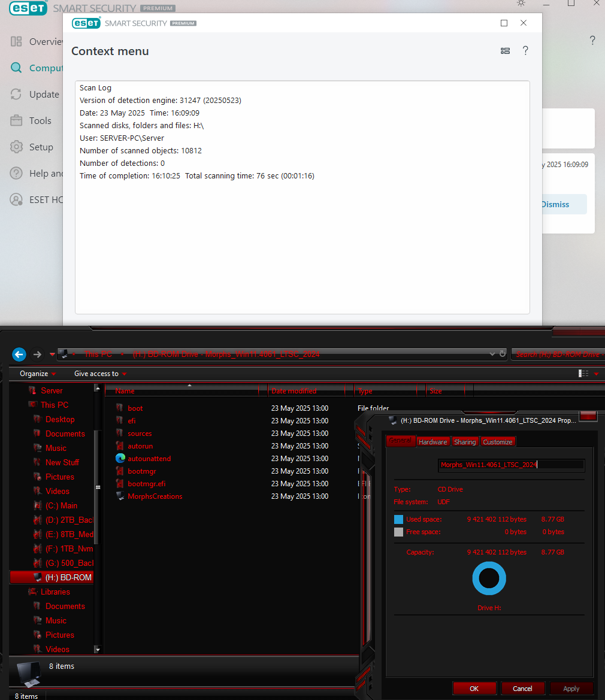The image size is (605, 700).
Task: Click the blue Used space color swatch
Action: click(399, 519)
